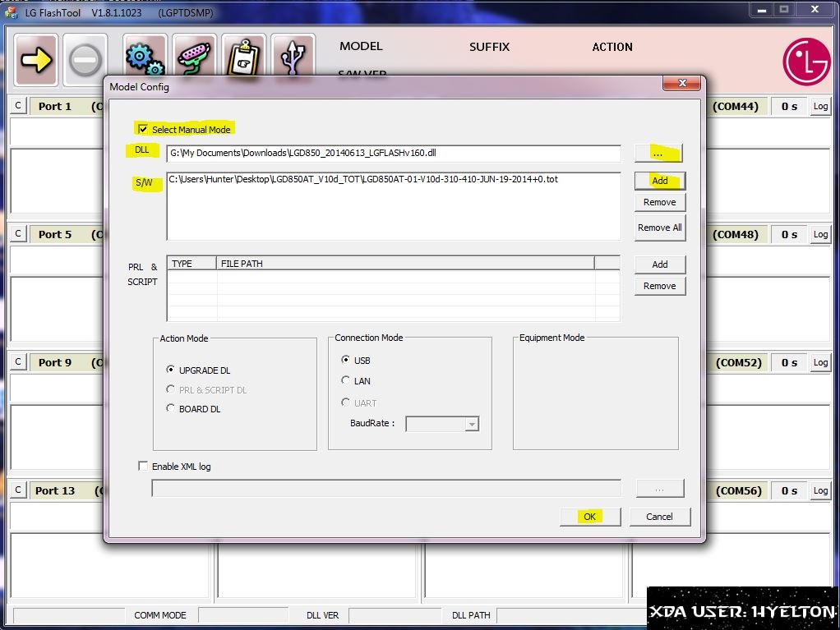Enable the XML log checkbox
Screen dimensions: 840x630
142,467
